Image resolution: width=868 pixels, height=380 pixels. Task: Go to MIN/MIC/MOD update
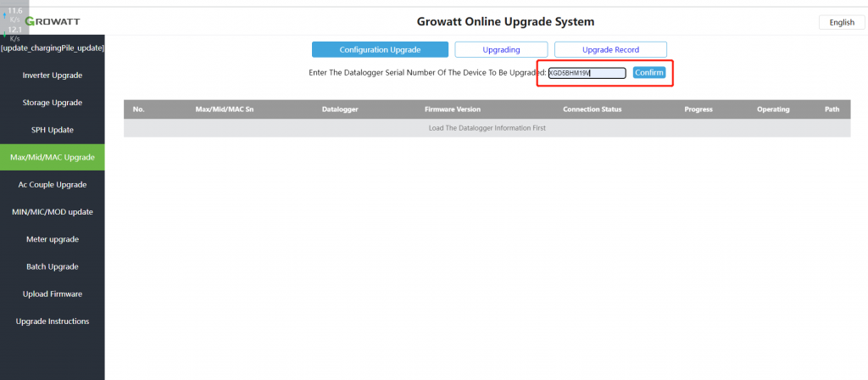pos(52,211)
